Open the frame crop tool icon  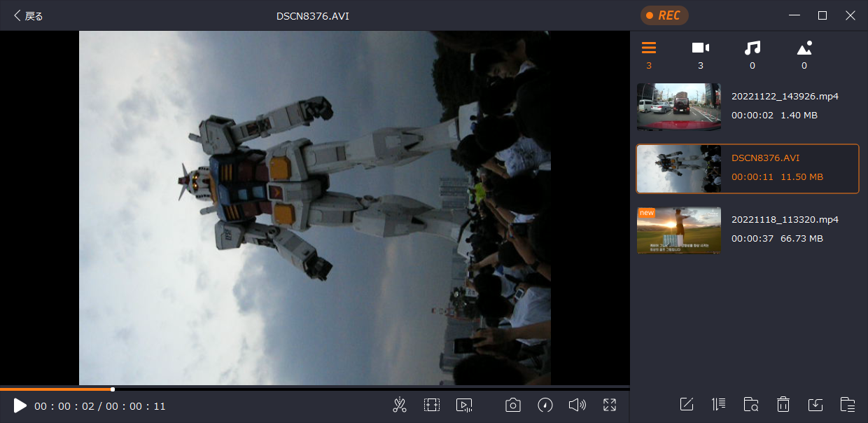[x=432, y=405]
